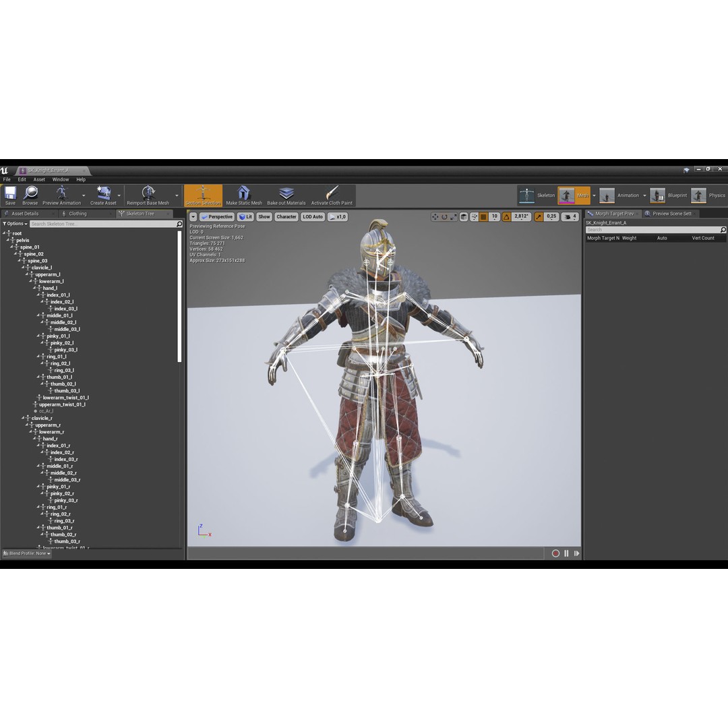Click the Perspective view button
Image resolution: width=728 pixels, height=728 pixels.
217,217
